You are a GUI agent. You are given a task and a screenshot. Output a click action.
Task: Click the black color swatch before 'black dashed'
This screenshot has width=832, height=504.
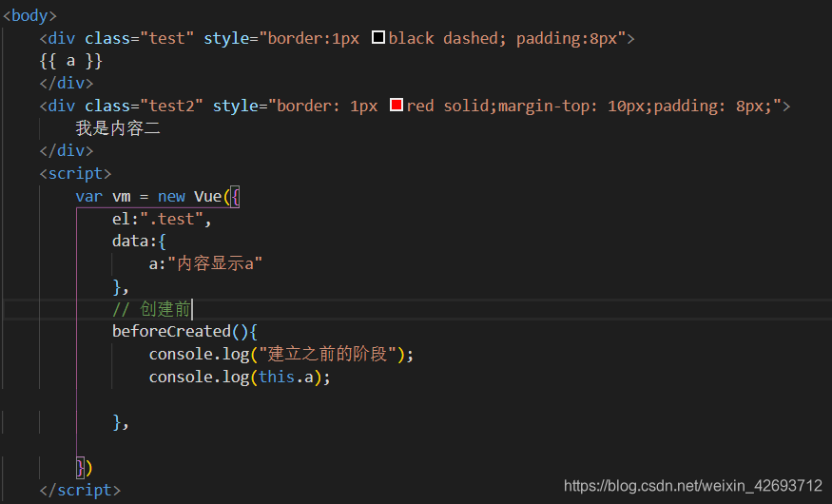tap(378, 37)
